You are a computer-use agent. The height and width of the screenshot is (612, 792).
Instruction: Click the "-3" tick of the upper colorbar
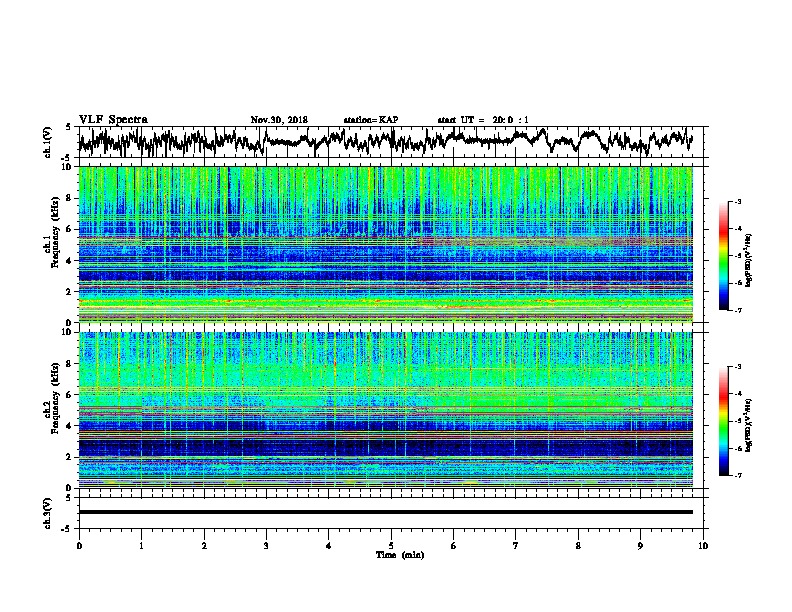point(738,202)
